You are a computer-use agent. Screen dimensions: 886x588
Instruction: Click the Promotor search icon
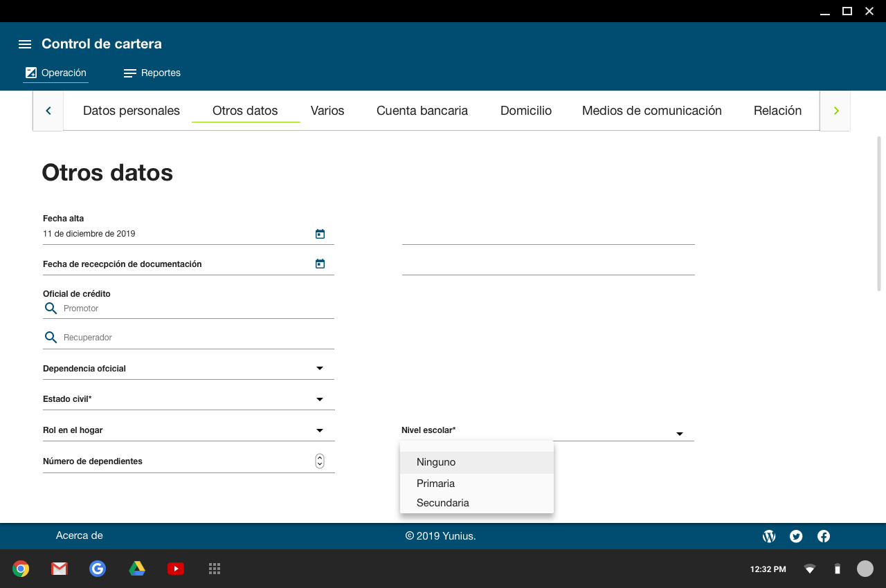click(51, 309)
